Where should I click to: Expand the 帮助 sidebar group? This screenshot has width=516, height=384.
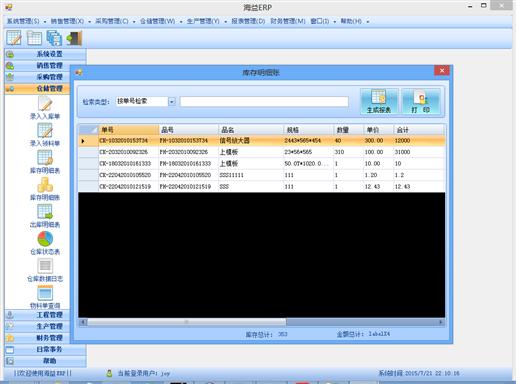coord(45,361)
